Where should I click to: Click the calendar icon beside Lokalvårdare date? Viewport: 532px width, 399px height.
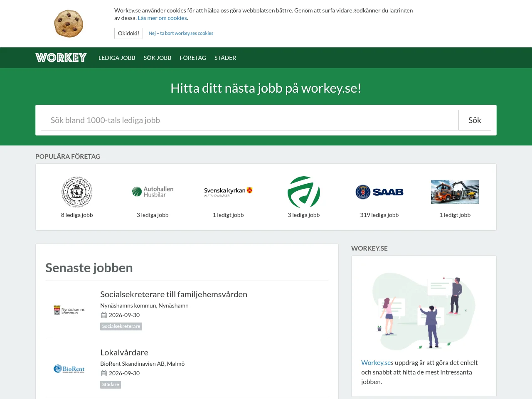tap(104, 373)
